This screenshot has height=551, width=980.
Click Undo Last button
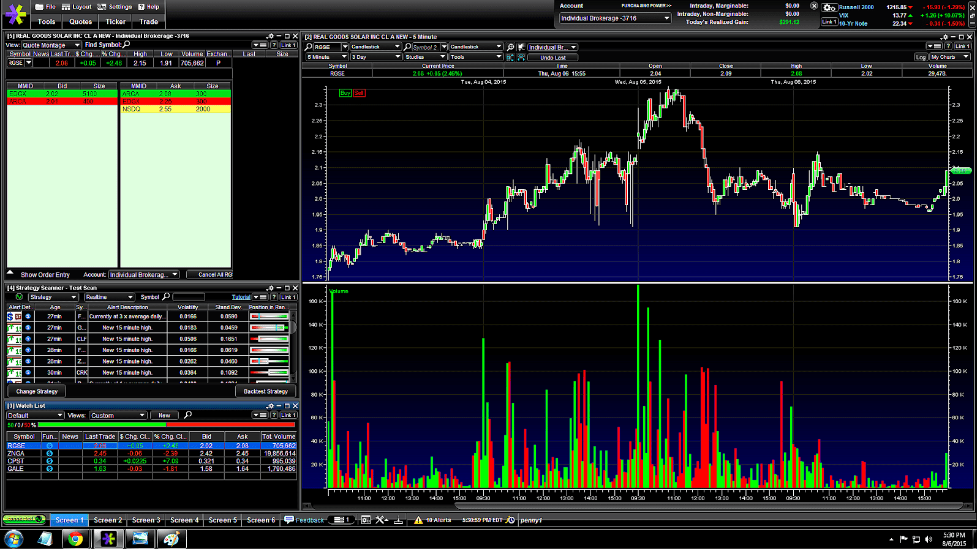pos(552,58)
